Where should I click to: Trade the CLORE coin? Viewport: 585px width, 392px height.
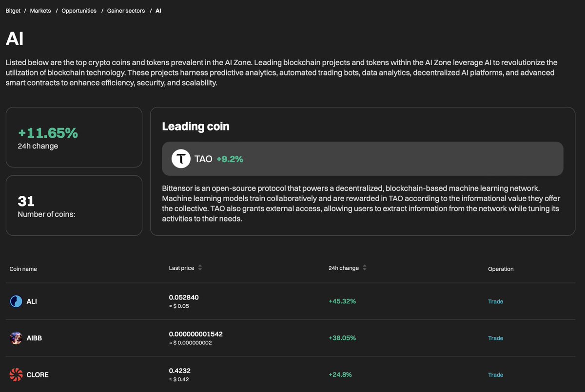click(x=495, y=374)
